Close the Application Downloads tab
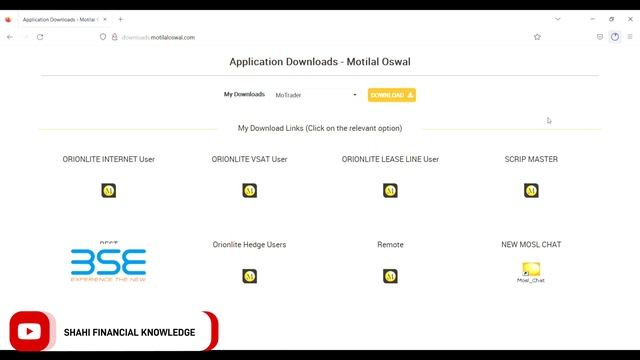Screen dimensions: 640x360 pyautogui.click(x=105, y=20)
